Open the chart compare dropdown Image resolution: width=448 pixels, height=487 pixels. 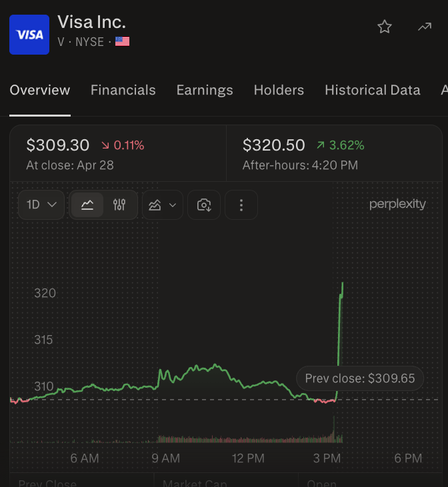[162, 205]
